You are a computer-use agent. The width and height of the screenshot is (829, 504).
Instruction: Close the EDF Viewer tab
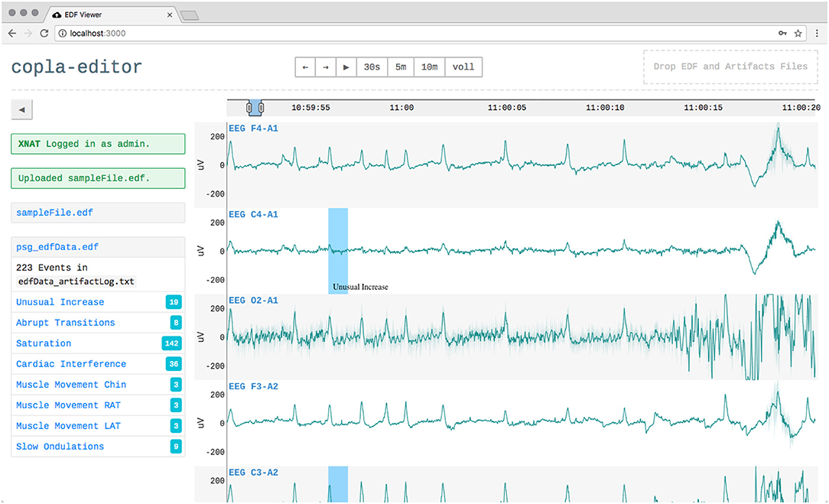[170, 15]
